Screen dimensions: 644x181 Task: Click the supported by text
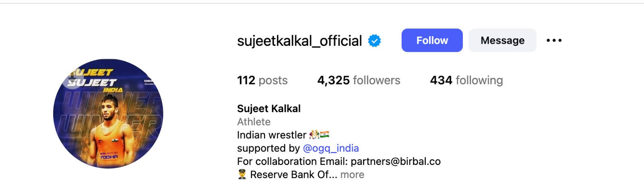tap(268, 148)
